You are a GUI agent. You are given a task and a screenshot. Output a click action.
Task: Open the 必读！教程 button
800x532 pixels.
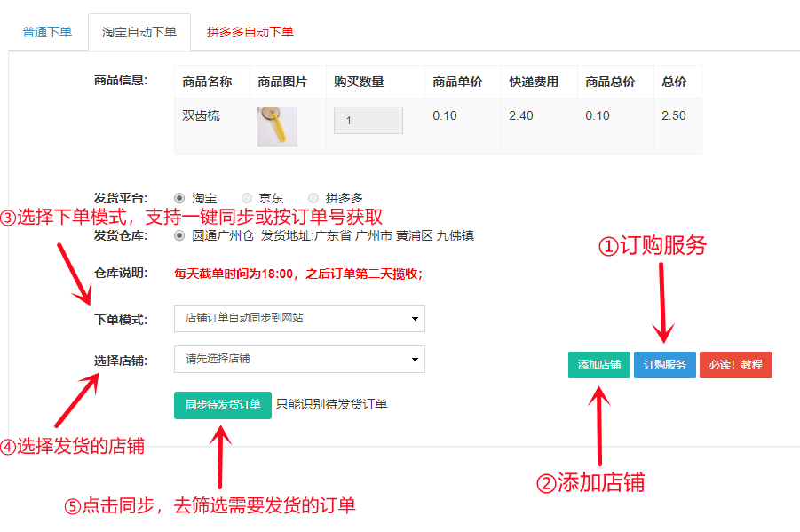[x=736, y=365]
